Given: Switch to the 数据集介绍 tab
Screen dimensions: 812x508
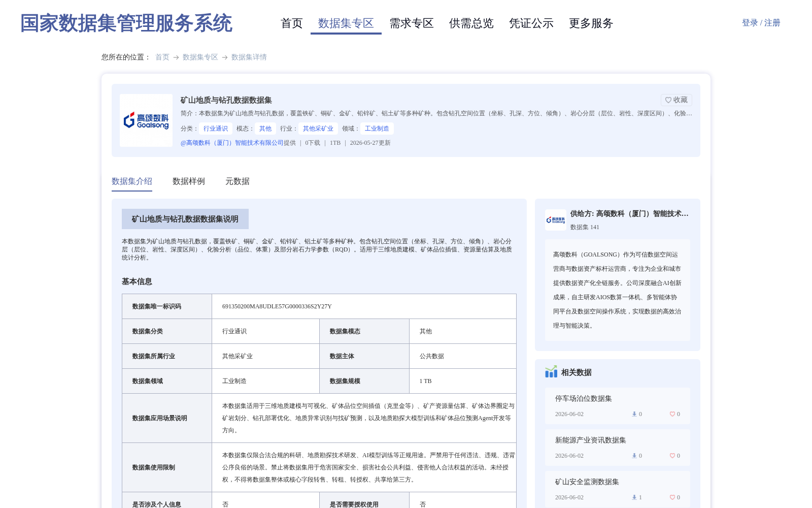Looking at the screenshot, I should [132, 181].
